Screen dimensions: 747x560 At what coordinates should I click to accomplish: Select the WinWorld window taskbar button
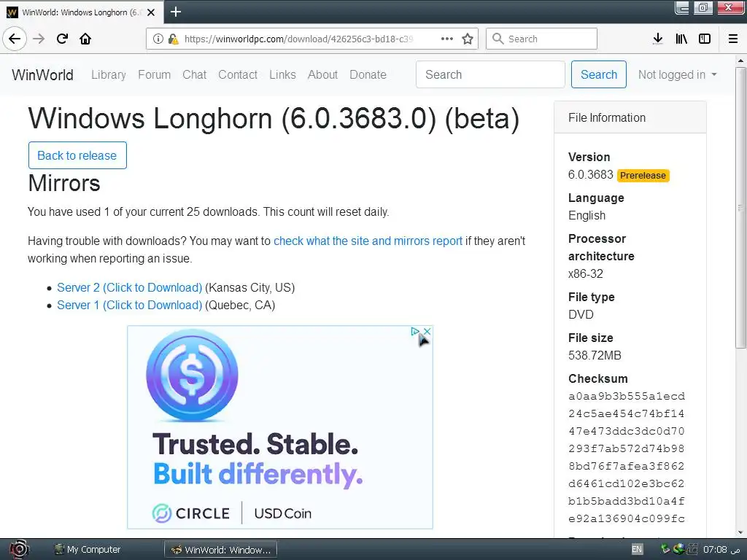(221, 550)
